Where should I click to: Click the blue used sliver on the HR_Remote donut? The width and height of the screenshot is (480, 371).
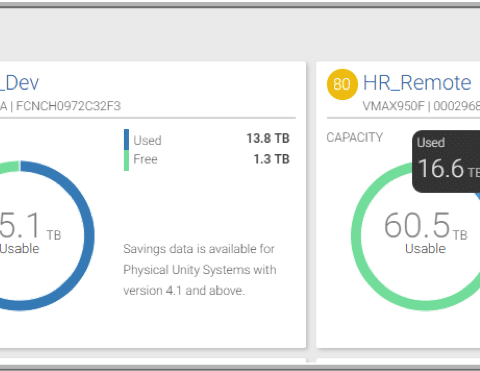(x=477, y=196)
